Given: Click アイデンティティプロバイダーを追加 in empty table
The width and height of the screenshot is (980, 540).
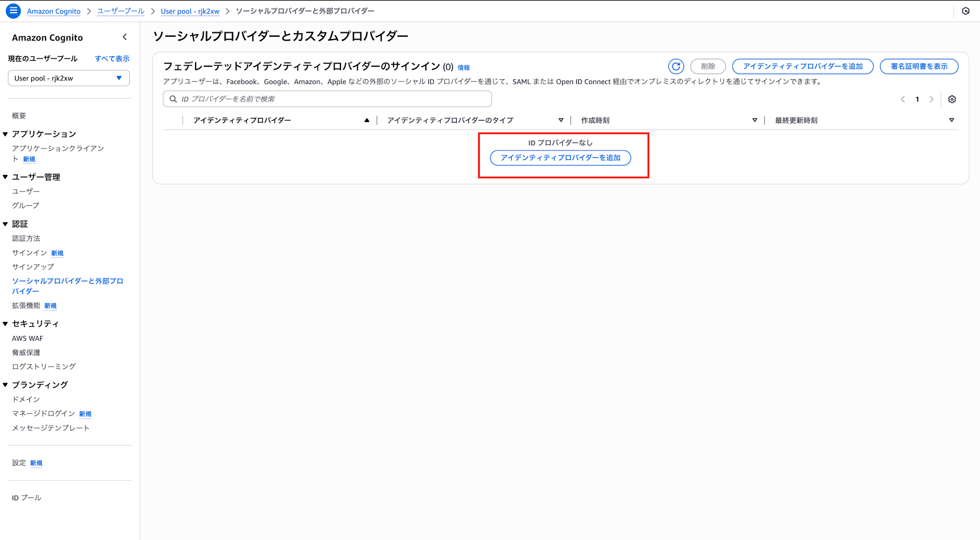Looking at the screenshot, I should point(561,158).
